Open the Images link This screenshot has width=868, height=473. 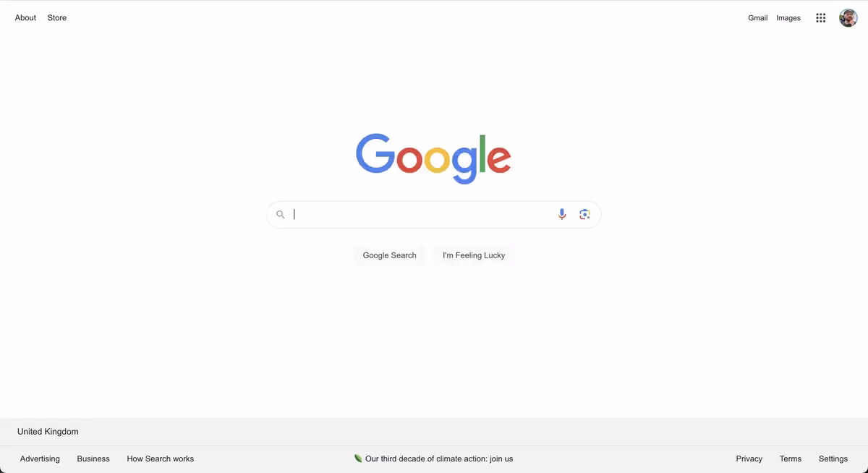click(x=788, y=18)
